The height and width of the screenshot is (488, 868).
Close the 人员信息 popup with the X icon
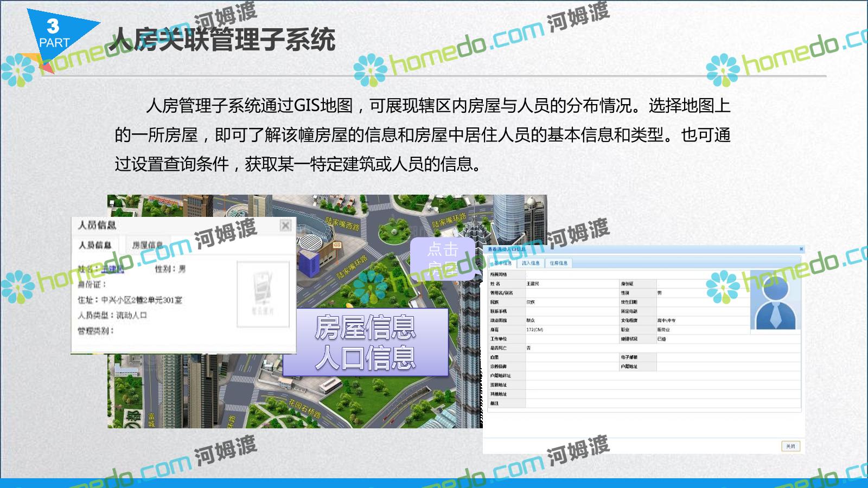[285, 226]
